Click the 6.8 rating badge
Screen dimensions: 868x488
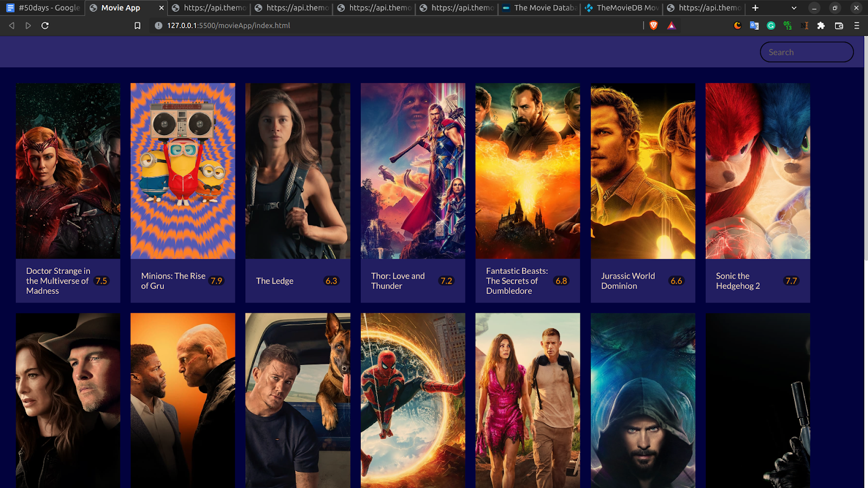(561, 281)
